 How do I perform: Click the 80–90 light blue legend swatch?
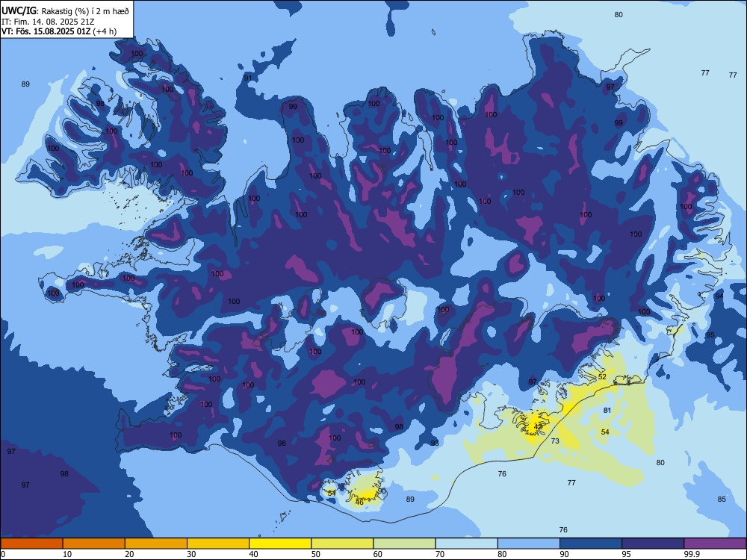(529, 544)
